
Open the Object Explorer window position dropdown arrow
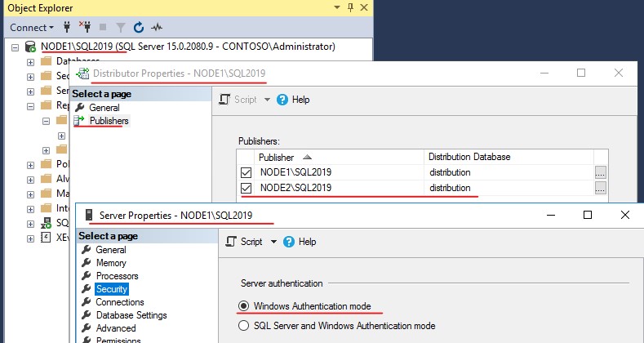click(337, 7)
